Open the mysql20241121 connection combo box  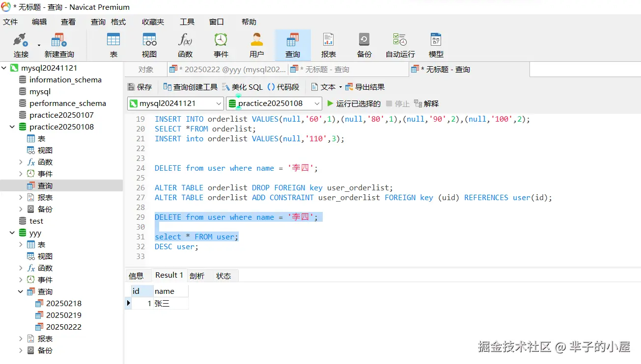[175, 104]
